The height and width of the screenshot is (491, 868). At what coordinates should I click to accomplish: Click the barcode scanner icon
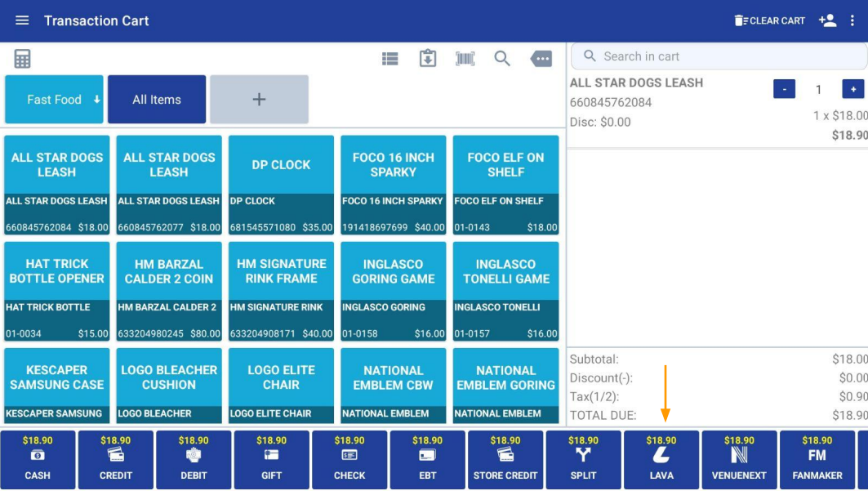[465, 59]
